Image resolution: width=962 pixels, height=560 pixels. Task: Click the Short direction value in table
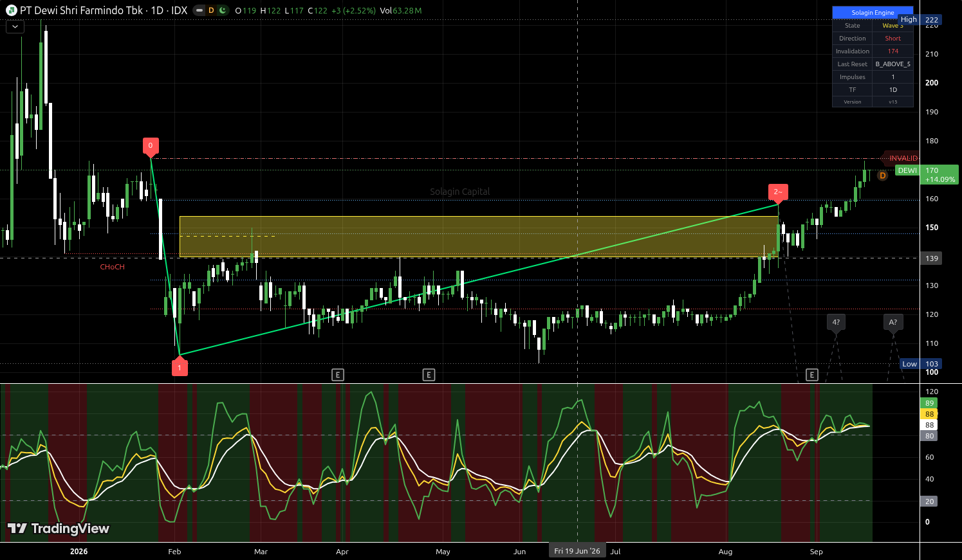893,39
